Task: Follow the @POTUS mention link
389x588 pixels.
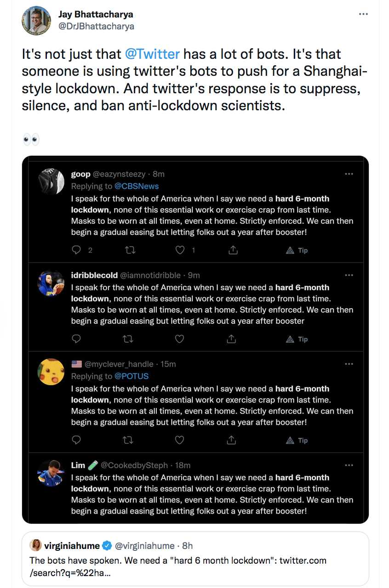Action: tap(132, 376)
